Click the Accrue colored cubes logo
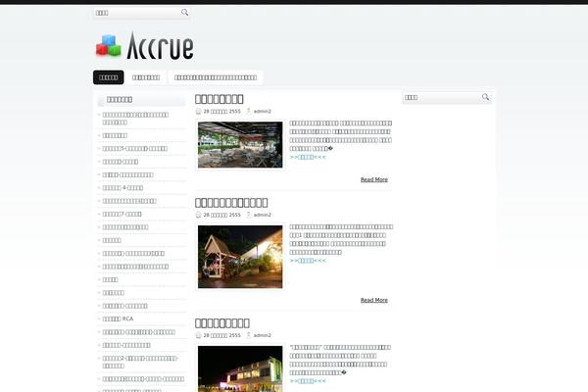 (109, 46)
